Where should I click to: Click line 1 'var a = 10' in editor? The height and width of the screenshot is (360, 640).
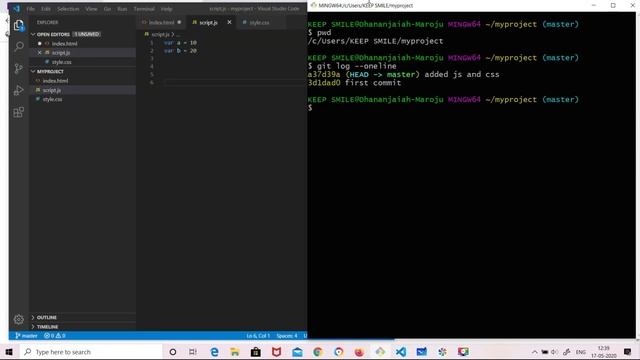coord(180,42)
